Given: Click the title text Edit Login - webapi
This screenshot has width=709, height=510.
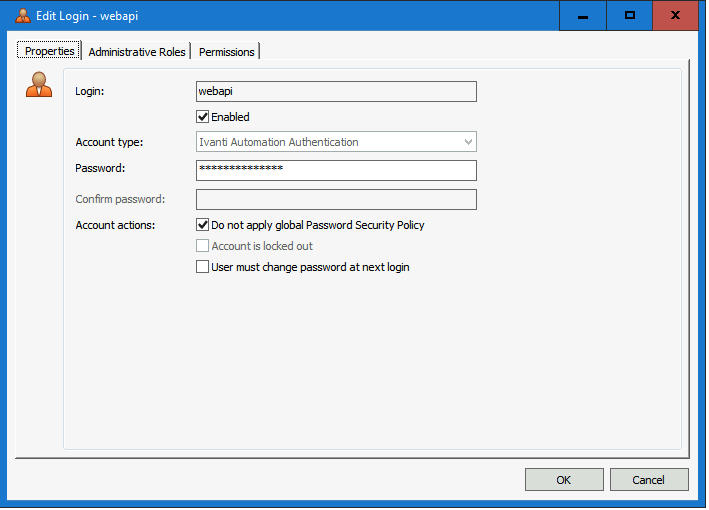Looking at the screenshot, I should pyautogui.click(x=87, y=16).
